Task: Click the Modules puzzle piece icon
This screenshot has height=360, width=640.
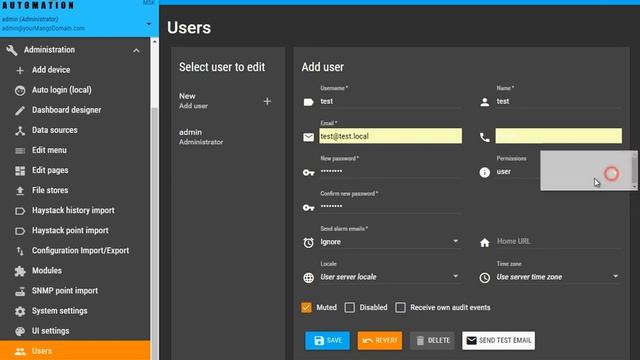Action: click(x=20, y=271)
